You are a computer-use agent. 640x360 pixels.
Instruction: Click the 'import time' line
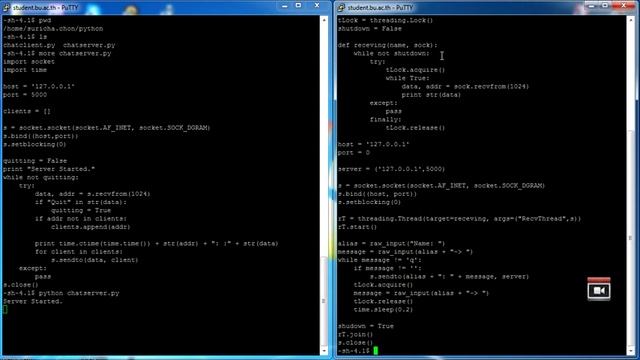pos(25,70)
